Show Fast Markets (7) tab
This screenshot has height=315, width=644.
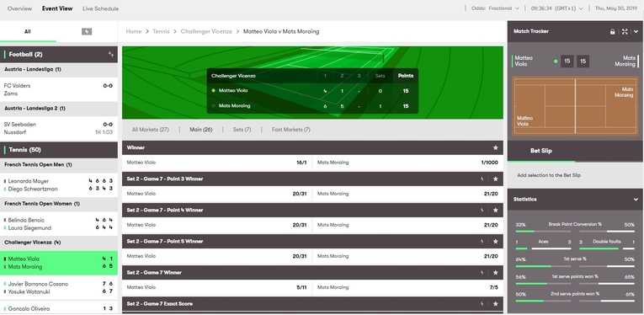click(x=290, y=130)
